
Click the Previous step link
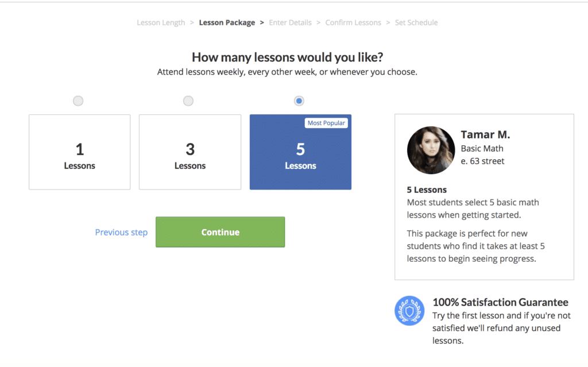click(x=121, y=232)
